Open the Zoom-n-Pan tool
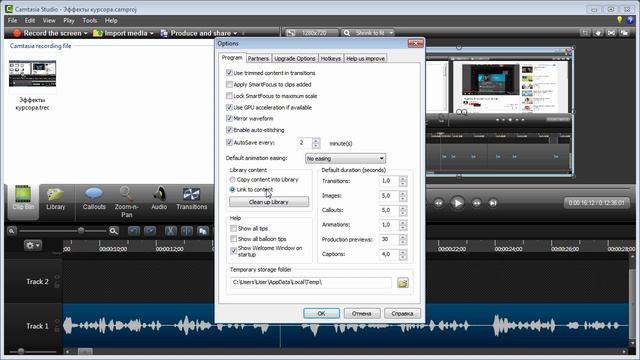Viewport: 640px width, 360px height. (126, 201)
